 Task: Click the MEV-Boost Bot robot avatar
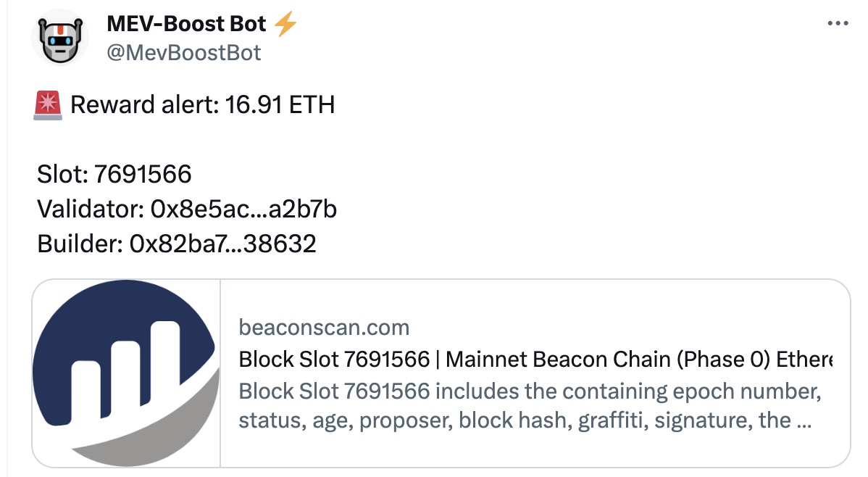pyautogui.click(x=59, y=38)
